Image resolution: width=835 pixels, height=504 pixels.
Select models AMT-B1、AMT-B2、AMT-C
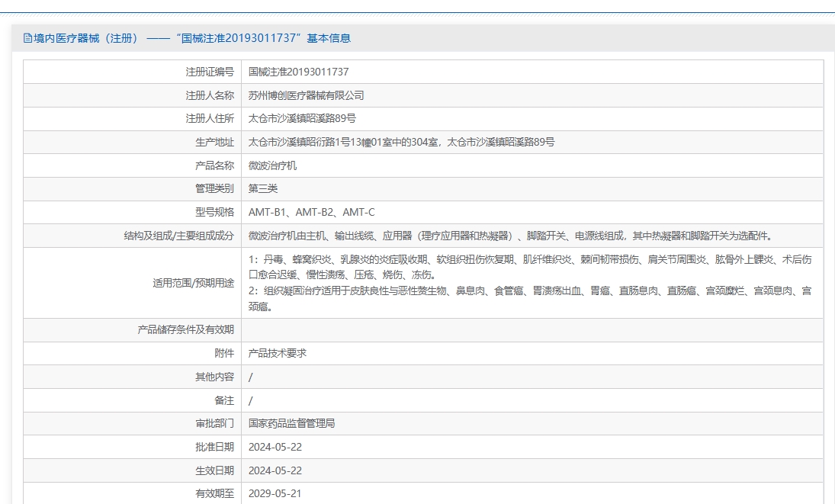pyautogui.click(x=312, y=212)
